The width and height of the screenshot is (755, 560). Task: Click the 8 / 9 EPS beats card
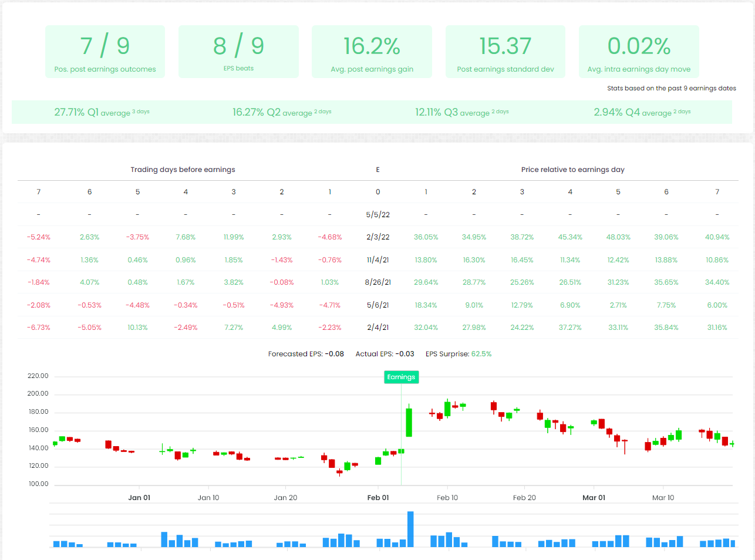coord(238,52)
